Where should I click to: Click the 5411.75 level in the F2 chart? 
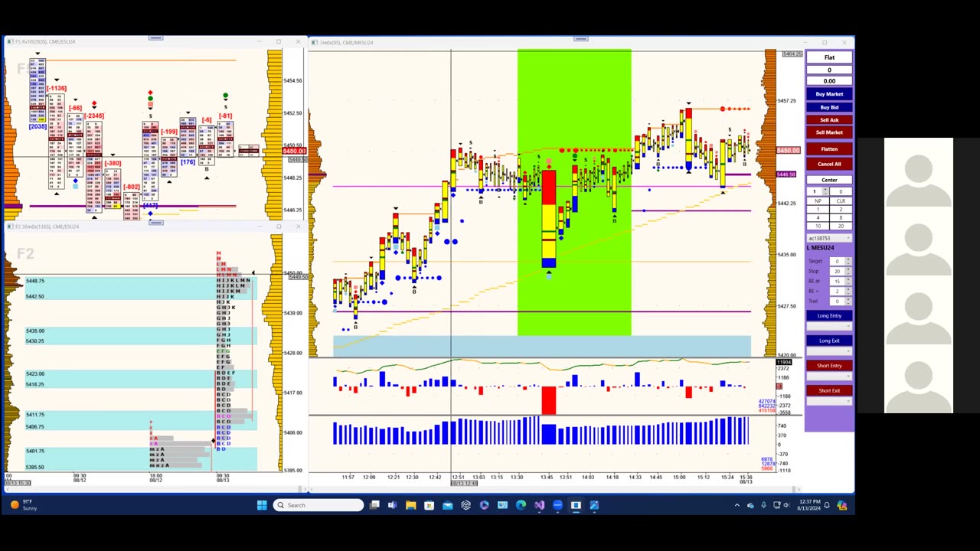[35, 414]
